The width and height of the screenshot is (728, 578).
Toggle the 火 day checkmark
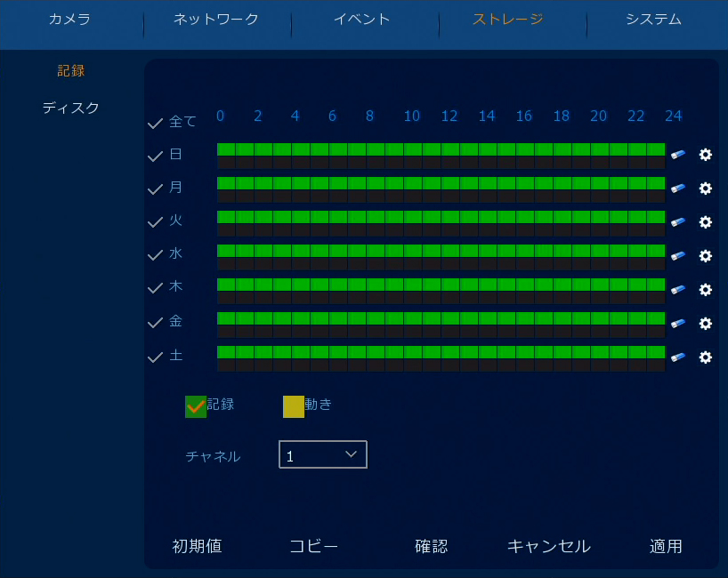155,222
